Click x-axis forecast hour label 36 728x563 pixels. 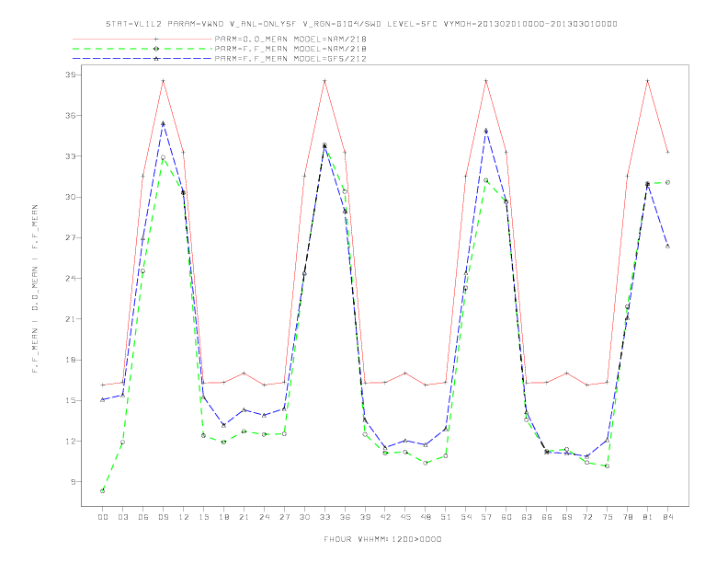point(345,517)
